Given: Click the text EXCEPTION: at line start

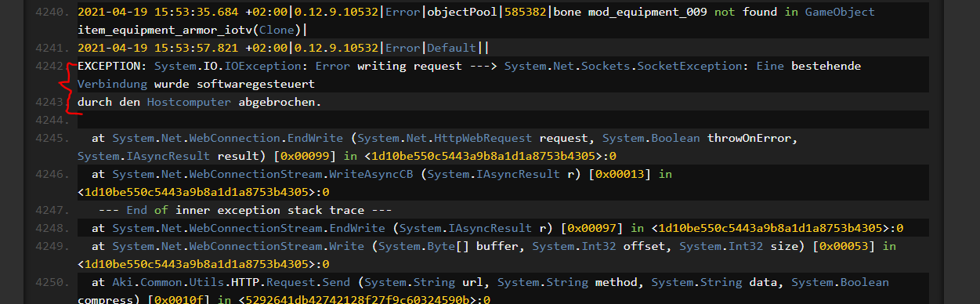Looking at the screenshot, I should point(112,67).
